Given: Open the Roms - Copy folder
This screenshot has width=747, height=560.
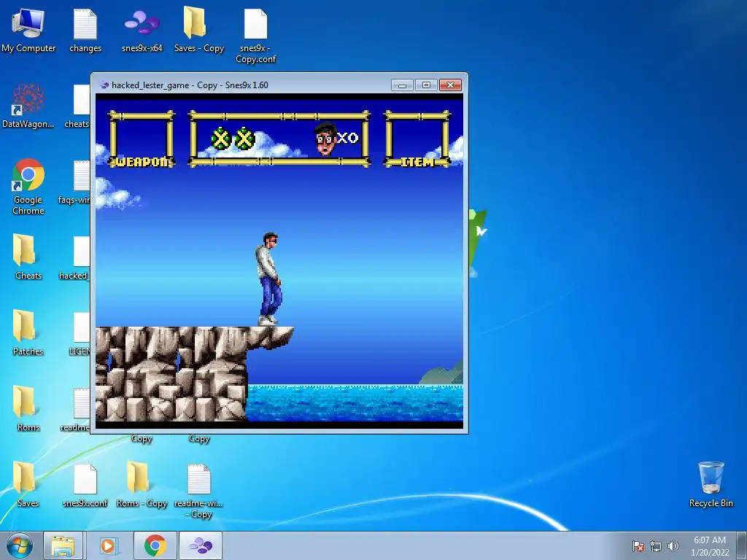Looking at the screenshot, I should pos(142,485).
